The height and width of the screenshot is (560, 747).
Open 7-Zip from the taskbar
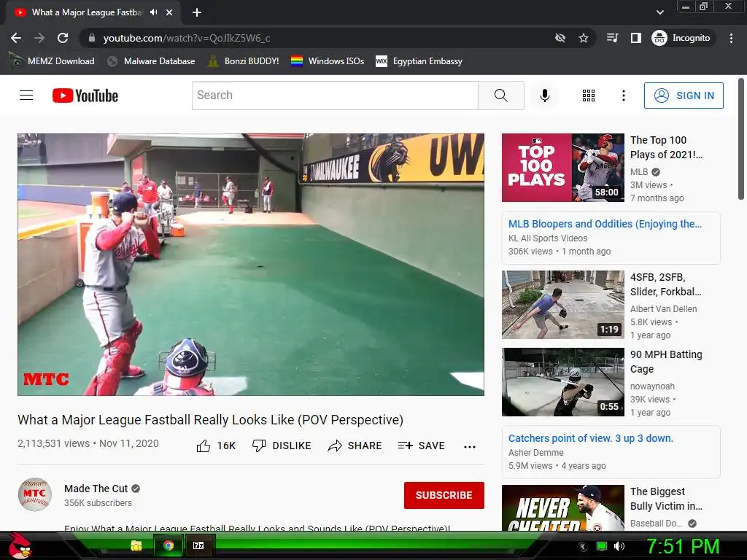pyautogui.click(x=198, y=545)
